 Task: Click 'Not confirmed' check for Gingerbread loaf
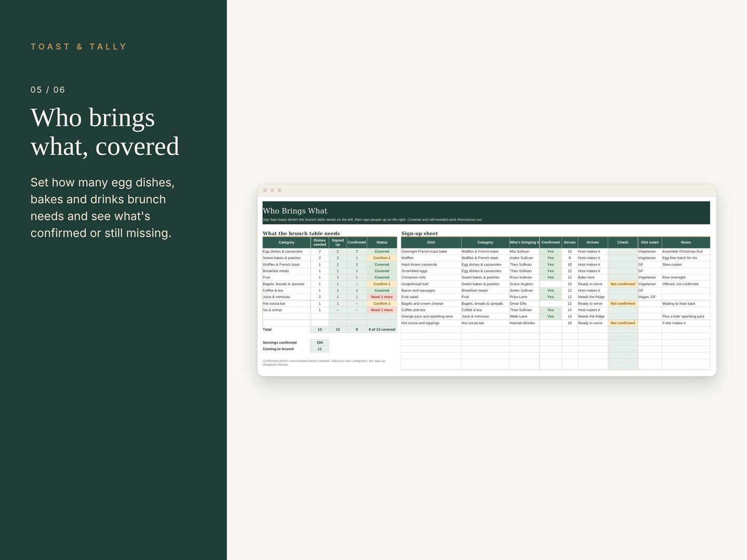(623, 284)
